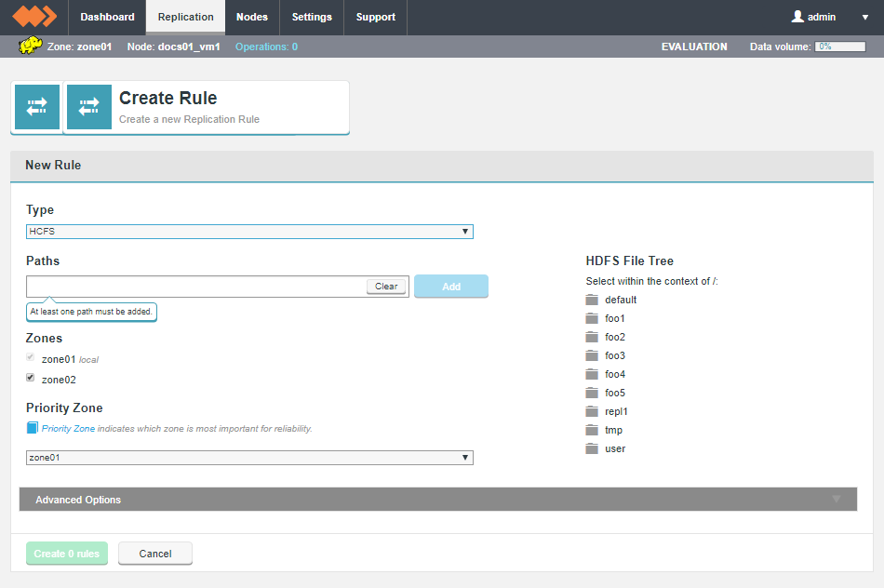The height and width of the screenshot is (588, 884).
Task: Uncheck the zone02 checkbox
Action: 31,377
